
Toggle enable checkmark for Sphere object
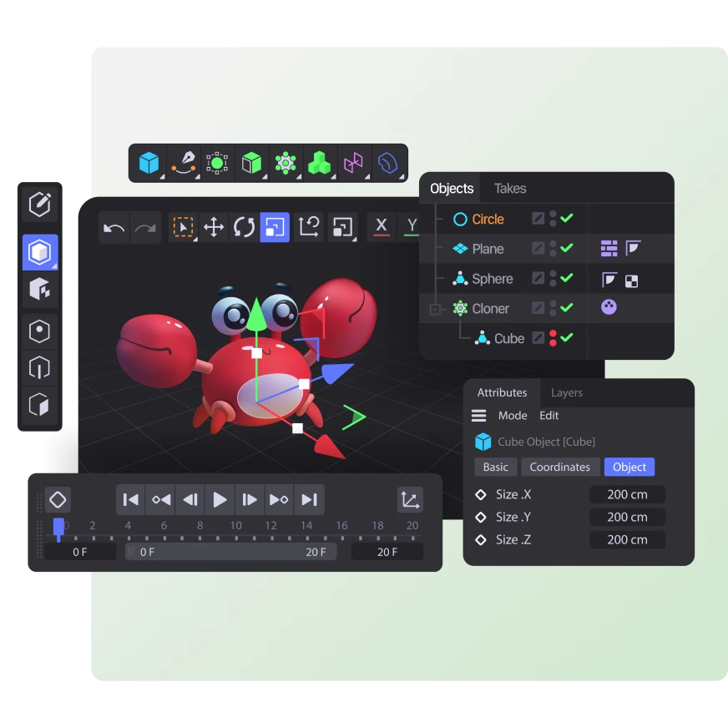tap(566, 277)
